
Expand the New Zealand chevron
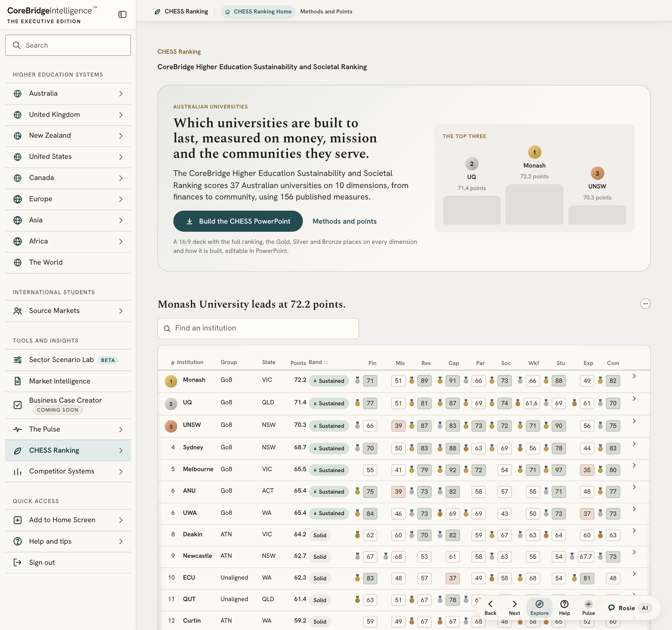point(121,136)
